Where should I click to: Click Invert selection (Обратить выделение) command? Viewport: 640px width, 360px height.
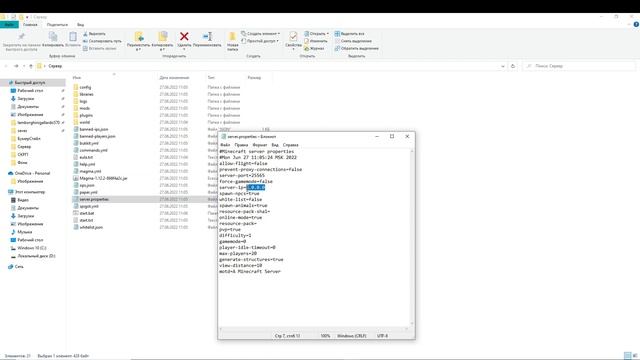pyautogui.click(x=356, y=48)
